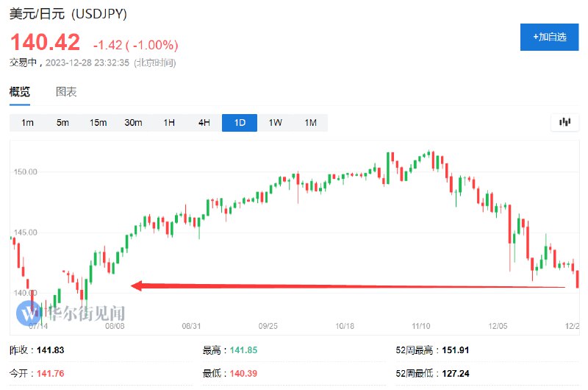Click the 145.00 y-axis label
Viewport: 588px width, 390px height.
point(26,233)
